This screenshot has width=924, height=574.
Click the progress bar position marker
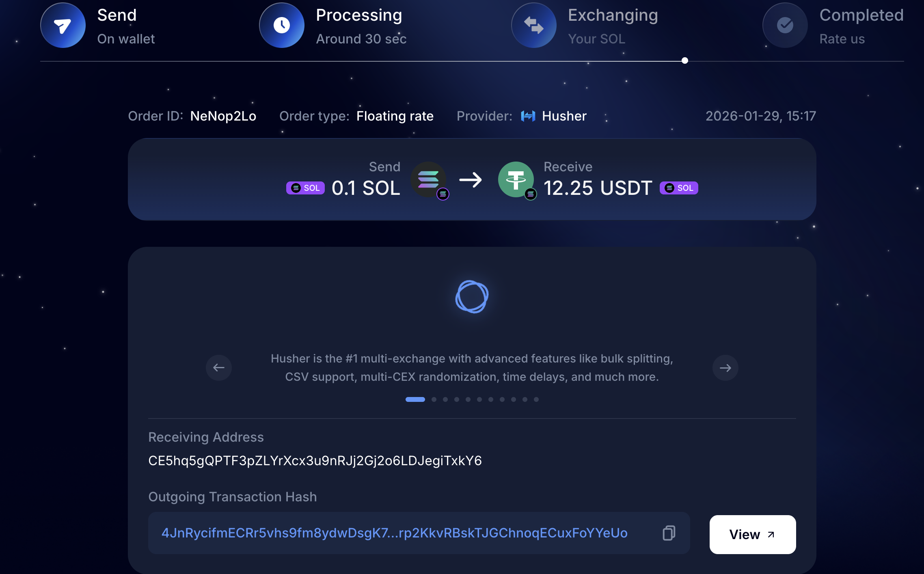tap(685, 61)
